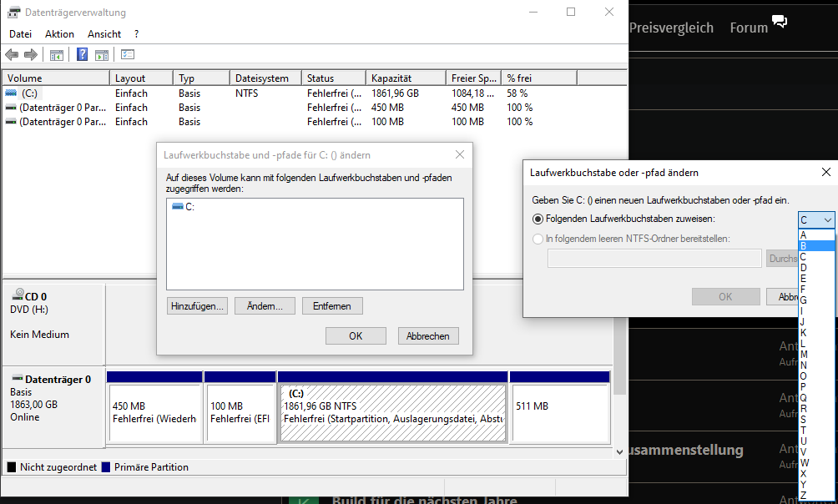
Task: Click Abbrechen in the 'Laufwerkbuchstabe und -pfade' dialog
Action: [x=428, y=336]
